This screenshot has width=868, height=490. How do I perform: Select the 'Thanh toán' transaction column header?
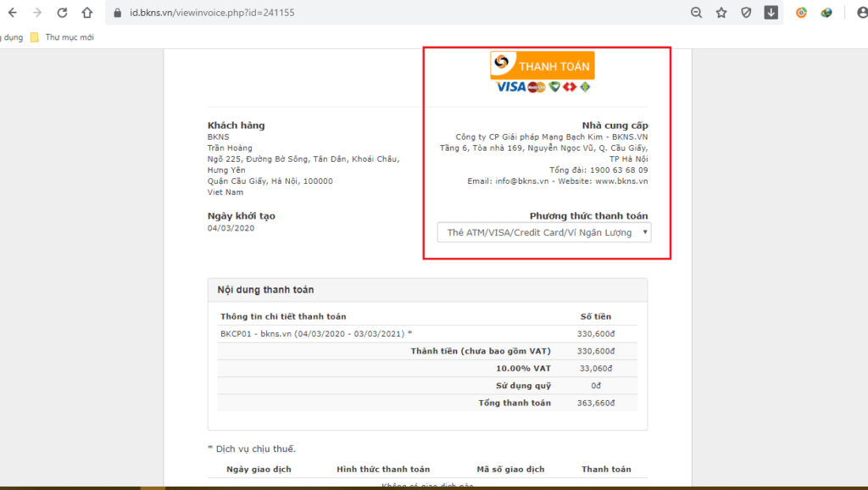click(606, 470)
